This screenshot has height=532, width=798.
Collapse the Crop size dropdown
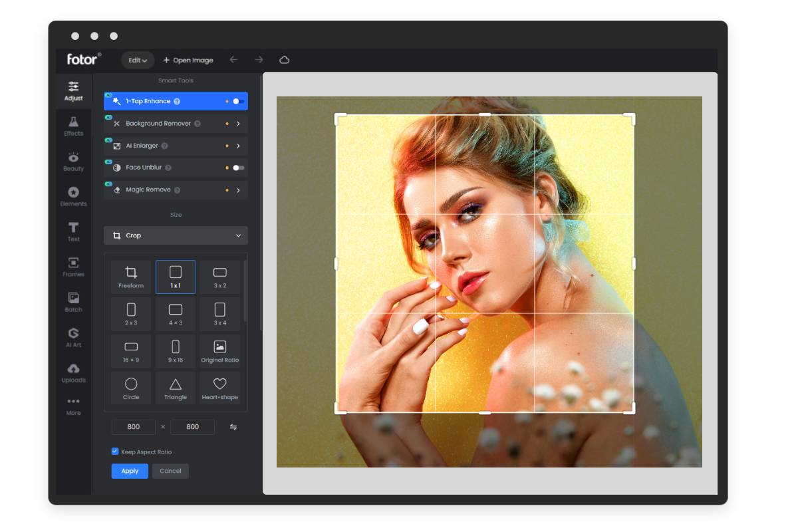coord(238,235)
